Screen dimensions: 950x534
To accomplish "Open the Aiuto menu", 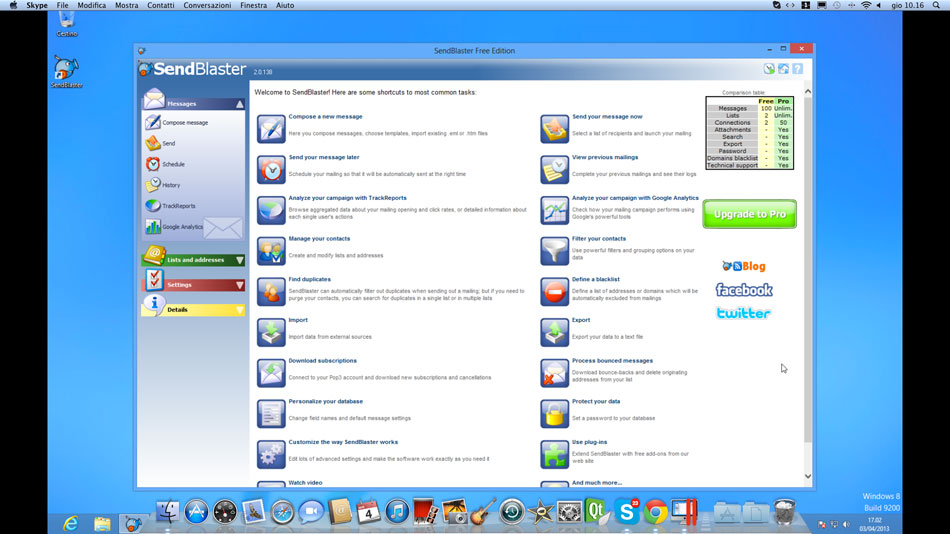I will point(285,5).
